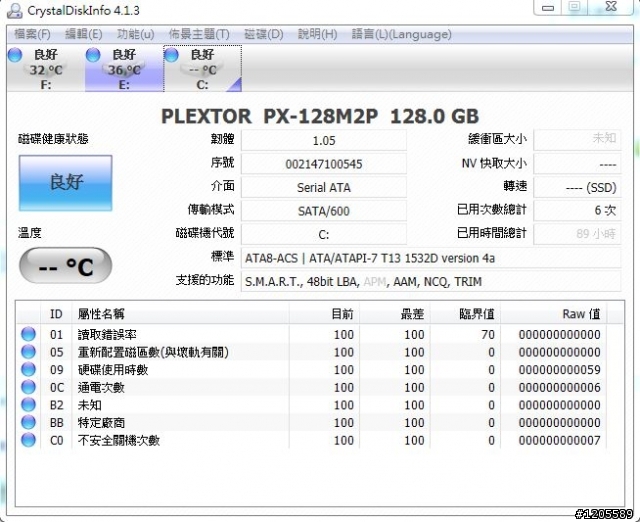Screen dimensions: 640x522
Task: Click raw value 000000000007
Action: (x=560, y=440)
